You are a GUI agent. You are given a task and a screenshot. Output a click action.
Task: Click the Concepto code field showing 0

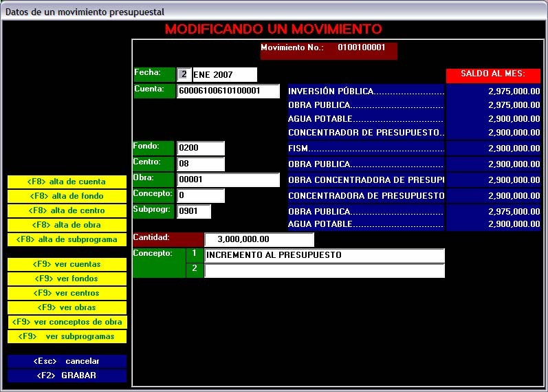[x=201, y=195]
